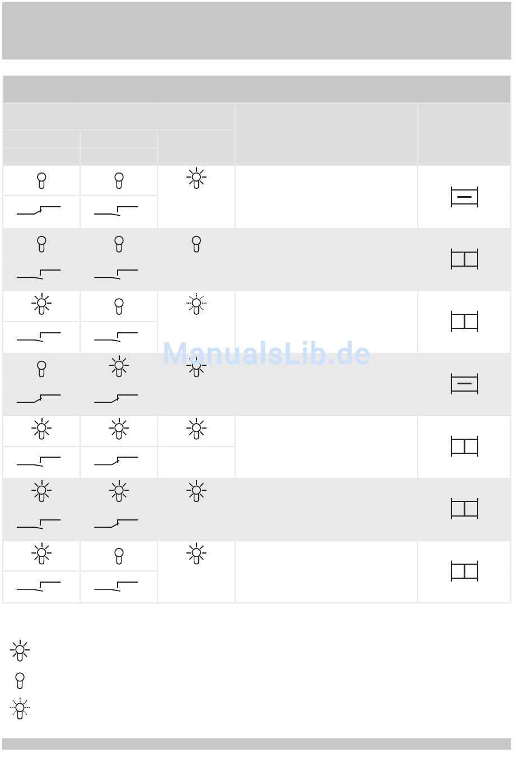This screenshot has height=767, width=532.
Task: Click the unlit LED in the last row's second column
Action: pyautogui.click(x=119, y=556)
